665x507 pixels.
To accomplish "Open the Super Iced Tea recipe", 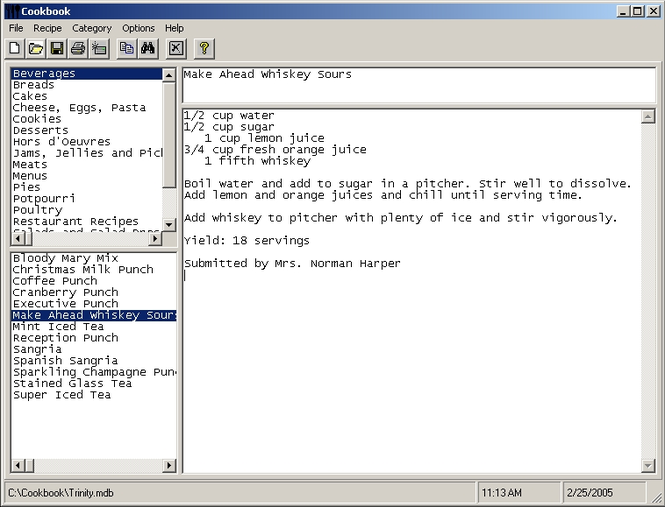I will point(94,395).
